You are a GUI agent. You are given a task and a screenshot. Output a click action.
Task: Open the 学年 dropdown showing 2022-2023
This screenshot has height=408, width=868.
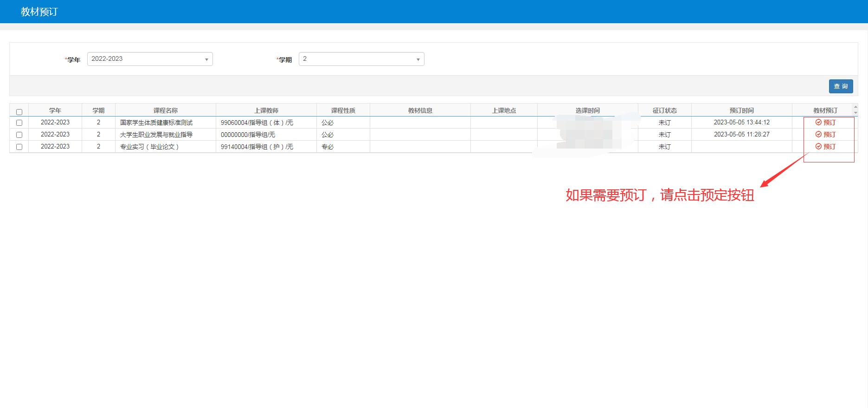149,59
